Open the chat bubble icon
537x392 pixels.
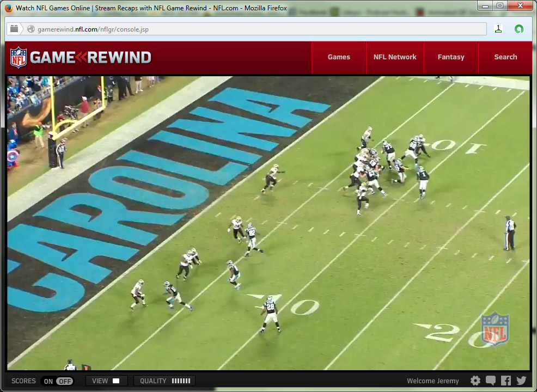490,381
